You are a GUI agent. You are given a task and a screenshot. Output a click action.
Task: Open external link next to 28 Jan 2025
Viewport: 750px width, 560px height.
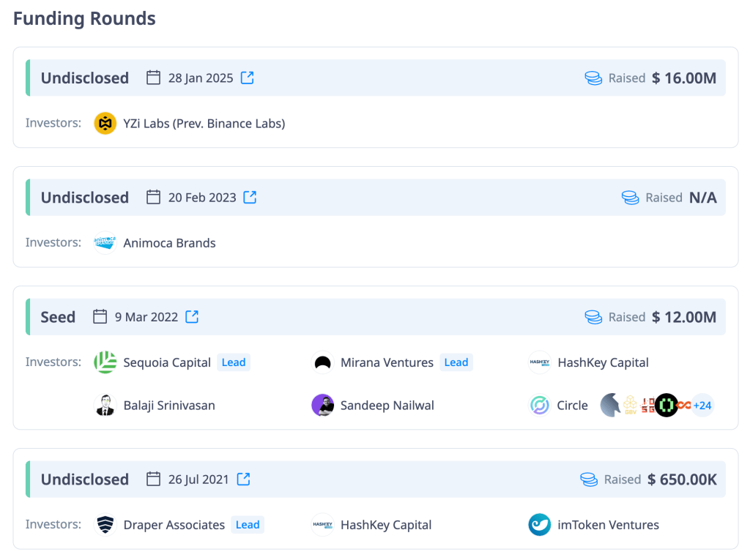pos(247,77)
